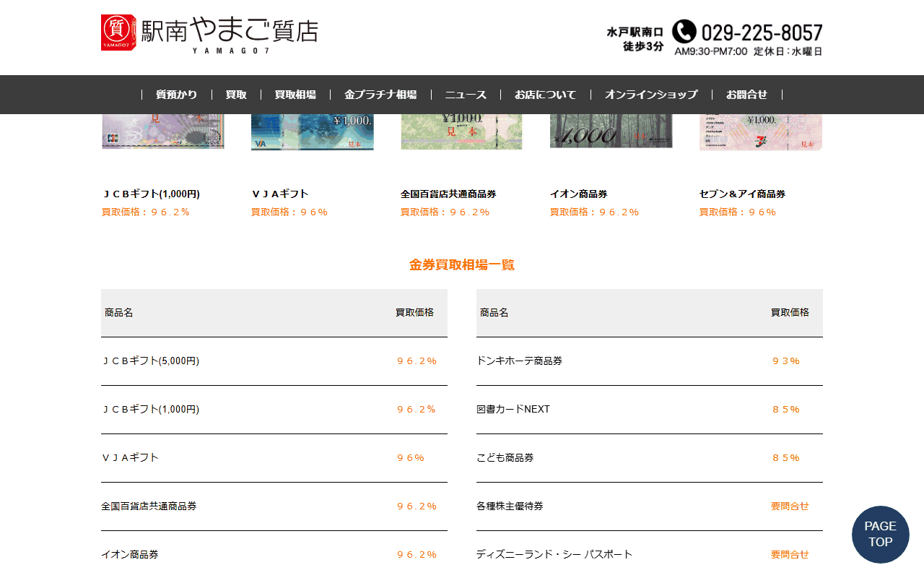Viewport: 924px width, 578px height.
Task: Select ニュース in the navigation bar
Action: tap(466, 95)
